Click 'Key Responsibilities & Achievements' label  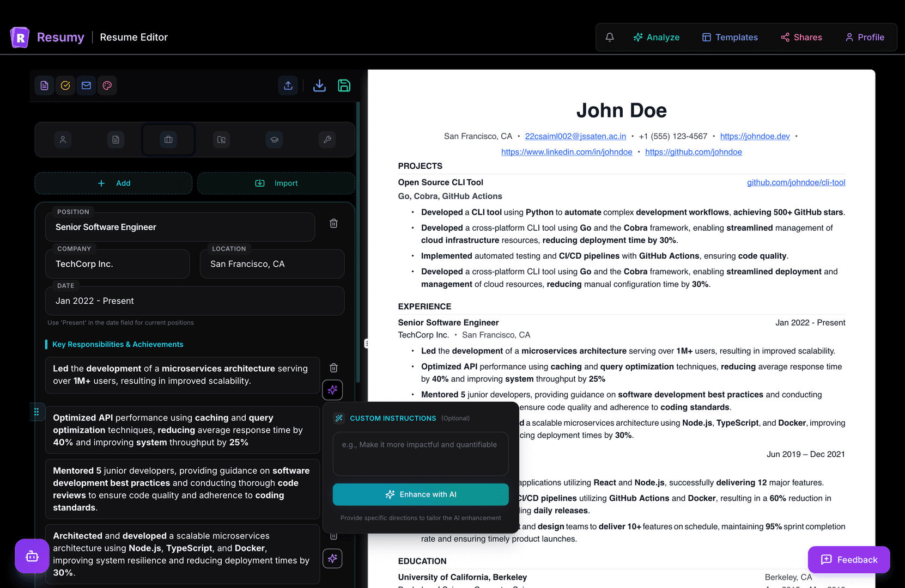coord(118,345)
